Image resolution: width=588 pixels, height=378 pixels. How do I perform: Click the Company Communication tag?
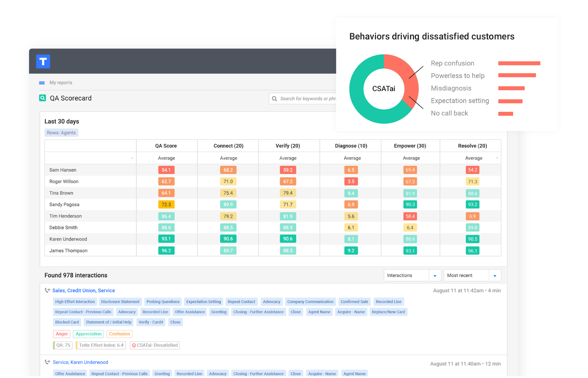coord(310,302)
